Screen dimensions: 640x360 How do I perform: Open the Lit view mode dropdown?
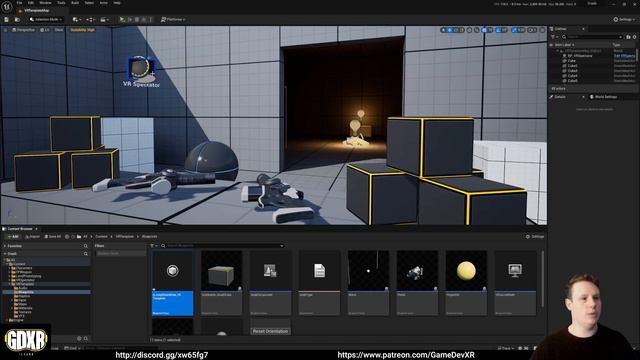click(x=45, y=30)
